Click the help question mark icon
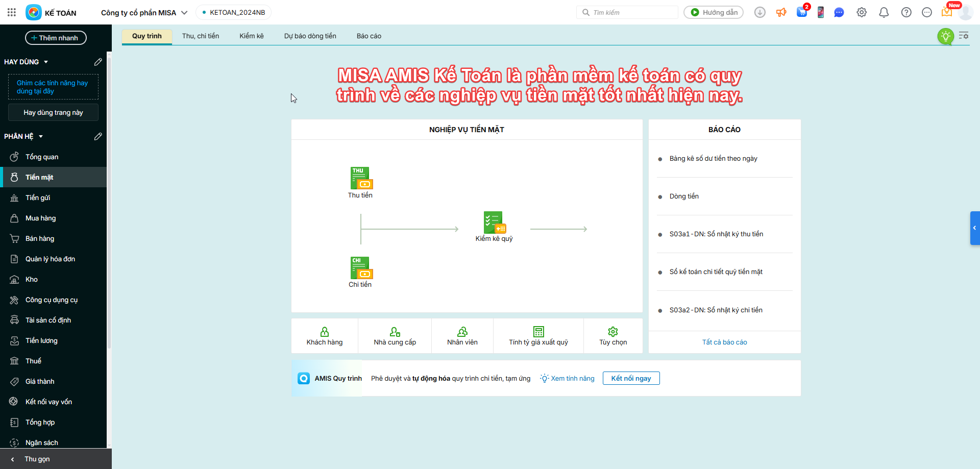This screenshot has height=469, width=980. [x=906, y=12]
